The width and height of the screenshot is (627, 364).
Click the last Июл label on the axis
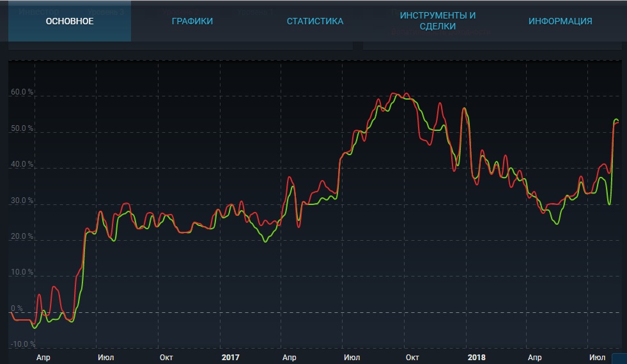597,357
